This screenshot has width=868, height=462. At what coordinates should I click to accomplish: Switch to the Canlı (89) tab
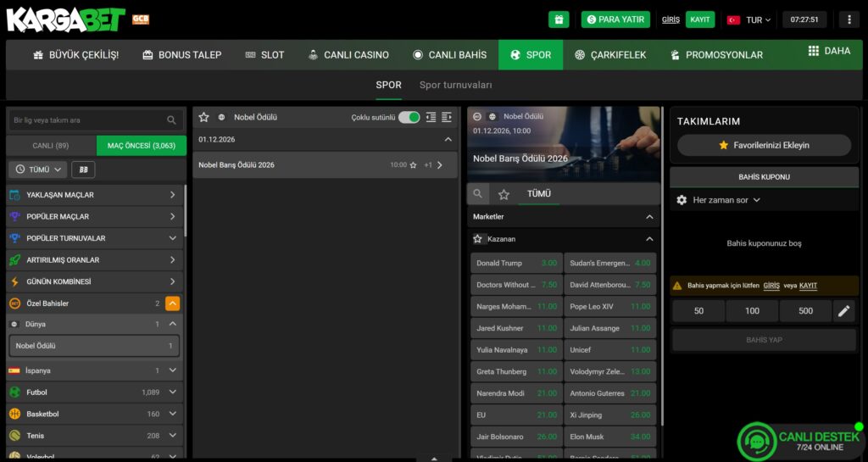pos(51,146)
